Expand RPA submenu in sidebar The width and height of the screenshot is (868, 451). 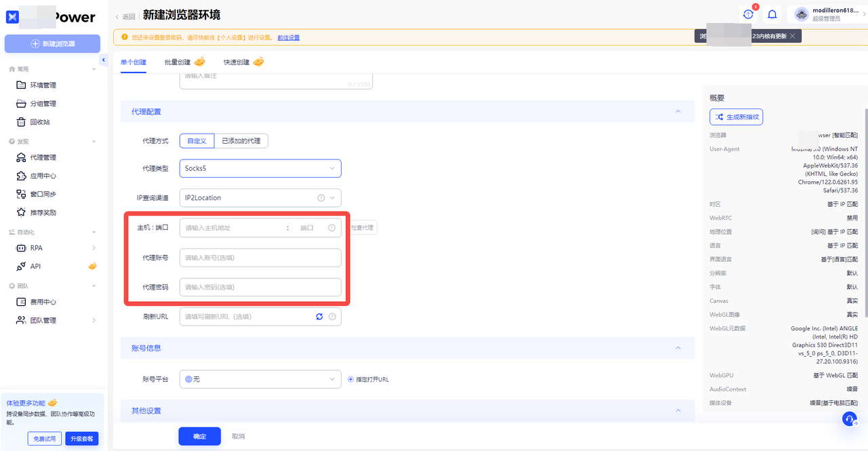(x=94, y=248)
